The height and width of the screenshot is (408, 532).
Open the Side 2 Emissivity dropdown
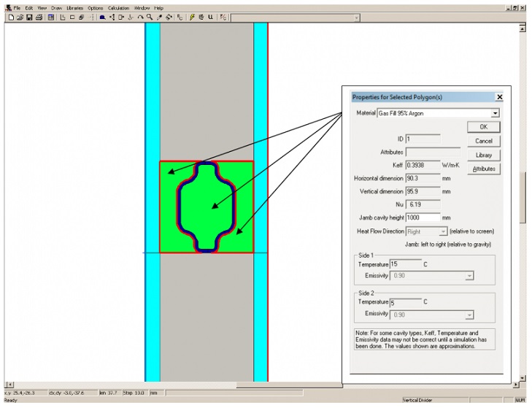click(x=469, y=315)
